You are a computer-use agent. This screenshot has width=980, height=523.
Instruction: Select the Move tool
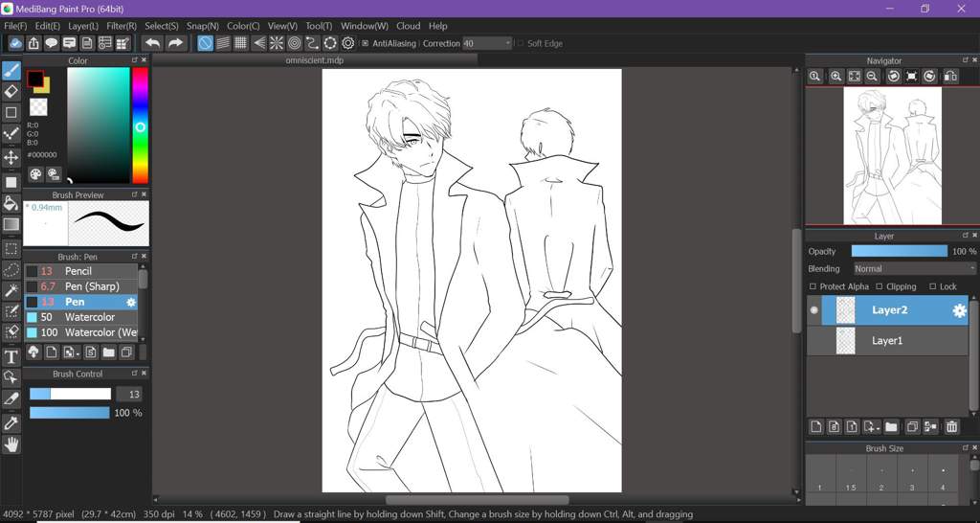point(11,157)
